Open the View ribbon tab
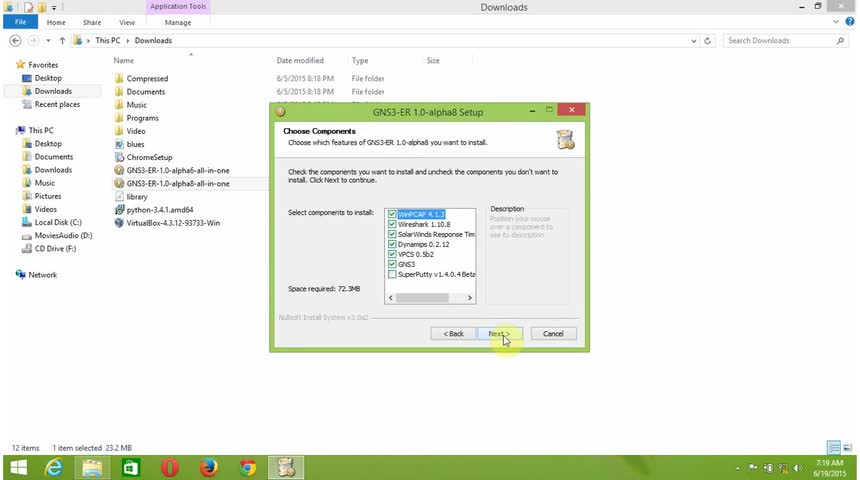 (127, 22)
